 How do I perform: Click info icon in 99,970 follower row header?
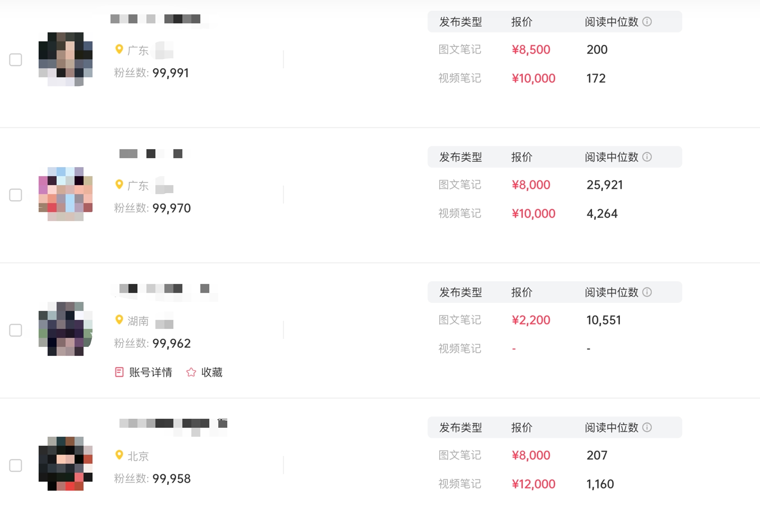pyautogui.click(x=647, y=157)
